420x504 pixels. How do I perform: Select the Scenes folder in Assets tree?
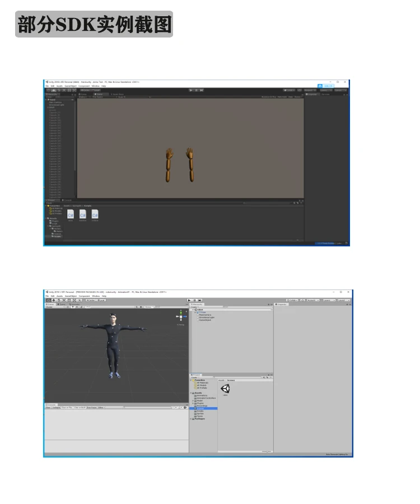point(203,409)
